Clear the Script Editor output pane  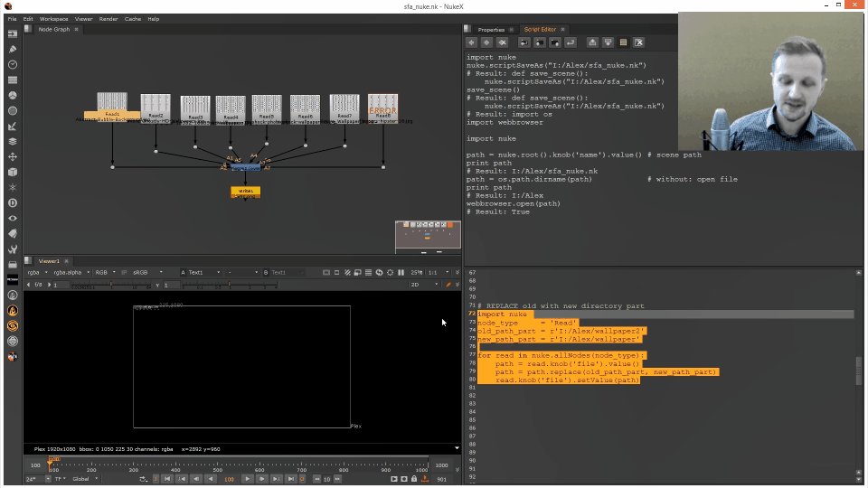point(639,42)
